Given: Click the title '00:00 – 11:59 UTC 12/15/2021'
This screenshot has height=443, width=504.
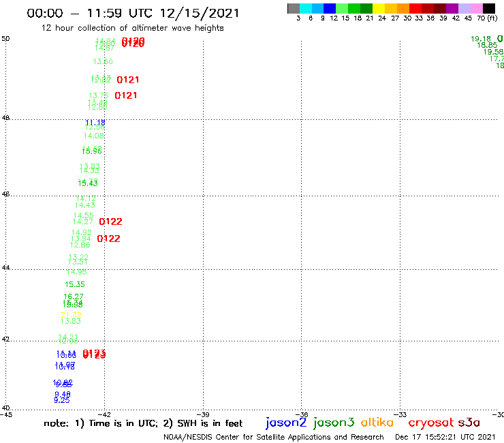Looking at the screenshot, I should 133,13.
